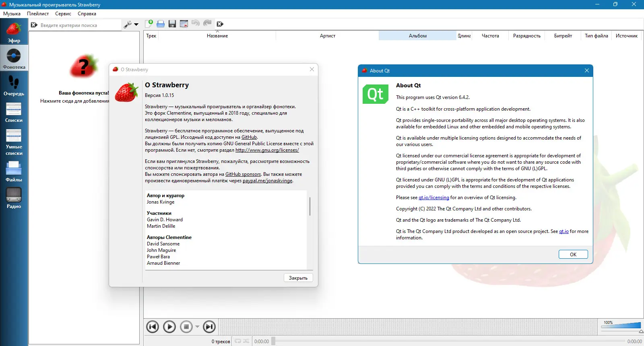Expand dropdown arrow beside wrench icon
This screenshot has width=644, height=346.
tap(136, 25)
